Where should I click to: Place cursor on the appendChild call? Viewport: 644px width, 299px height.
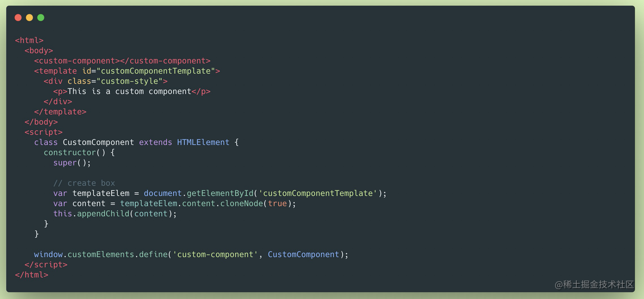coord(103,214)
